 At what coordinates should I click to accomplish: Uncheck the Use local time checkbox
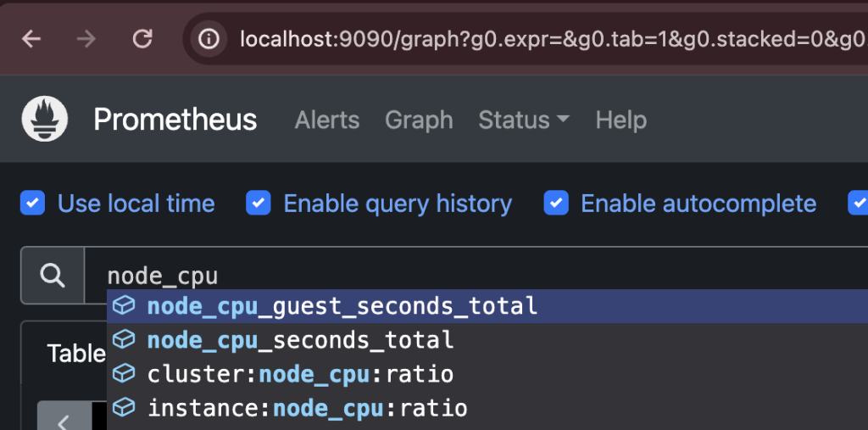click(x=32, y=204)
